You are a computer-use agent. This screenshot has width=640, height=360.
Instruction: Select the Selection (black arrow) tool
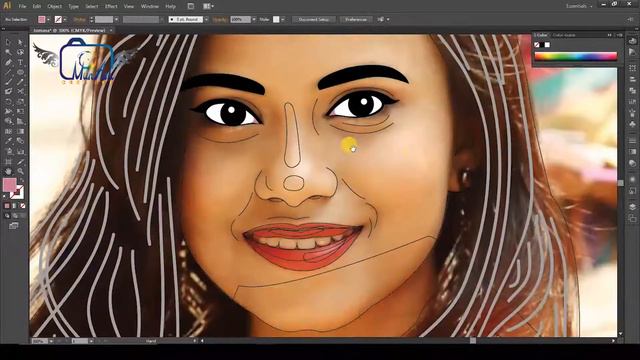point(8,42)
